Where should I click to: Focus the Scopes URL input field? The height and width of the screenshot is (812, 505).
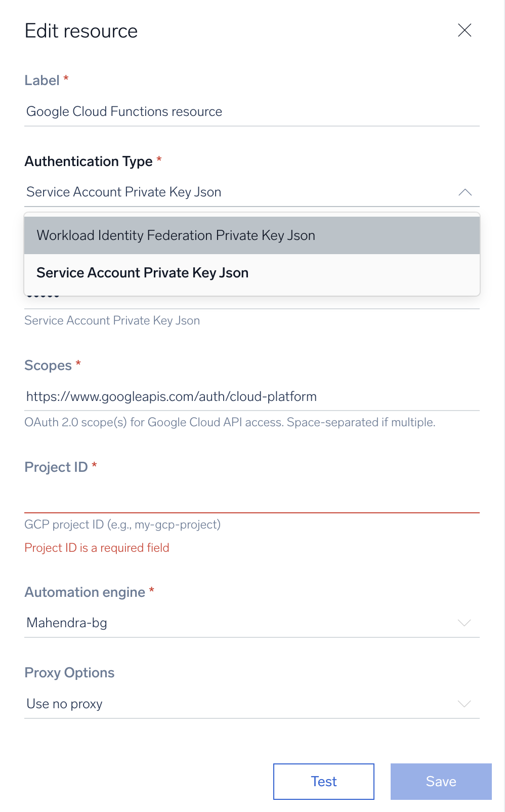(252, 396)
